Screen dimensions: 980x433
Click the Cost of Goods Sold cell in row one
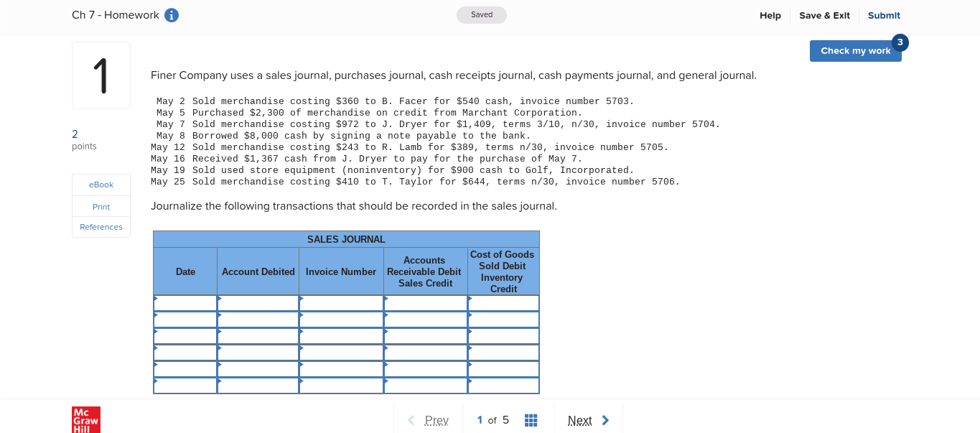tap(503, 302)
